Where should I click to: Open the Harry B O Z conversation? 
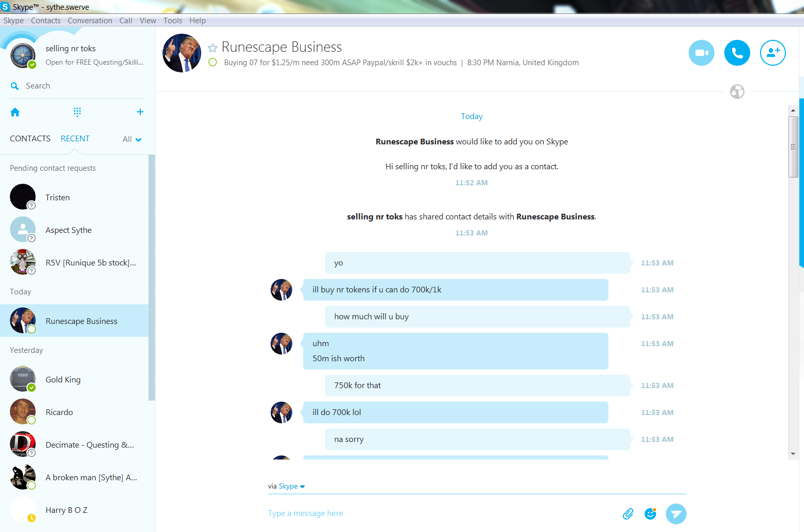point(74,510)
